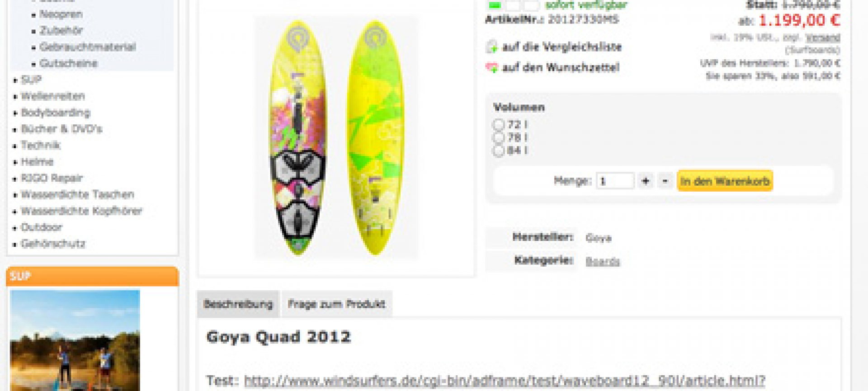The image size is (868, 391).
Task: Add item with In den Warenkorb button
Action: pyautogui.click(x=725, y=181)
